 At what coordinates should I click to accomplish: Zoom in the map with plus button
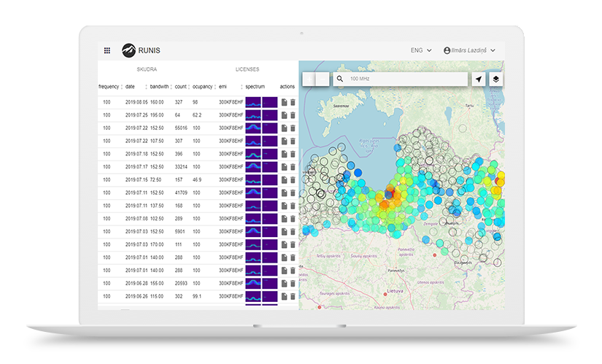[309, 79]
